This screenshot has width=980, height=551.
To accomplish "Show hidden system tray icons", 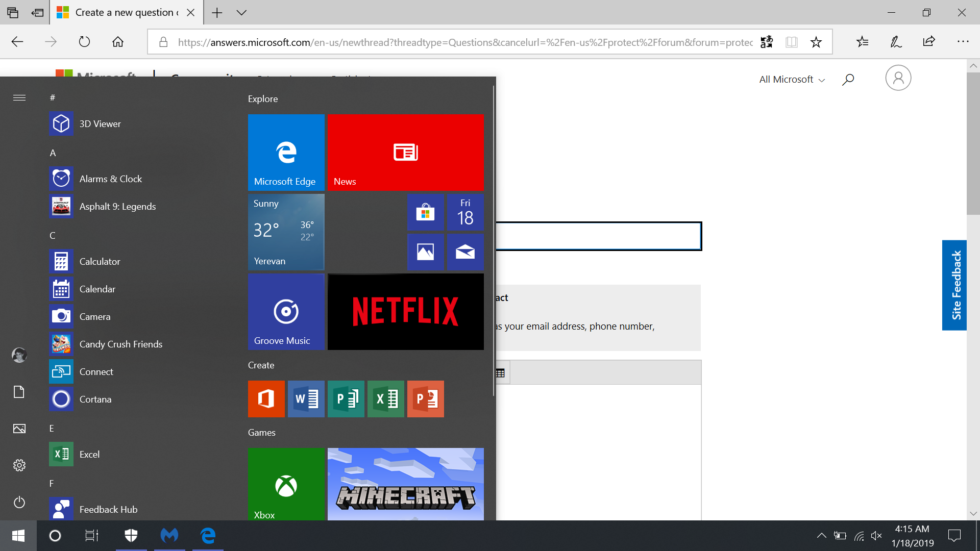I will tap(821, 536).
